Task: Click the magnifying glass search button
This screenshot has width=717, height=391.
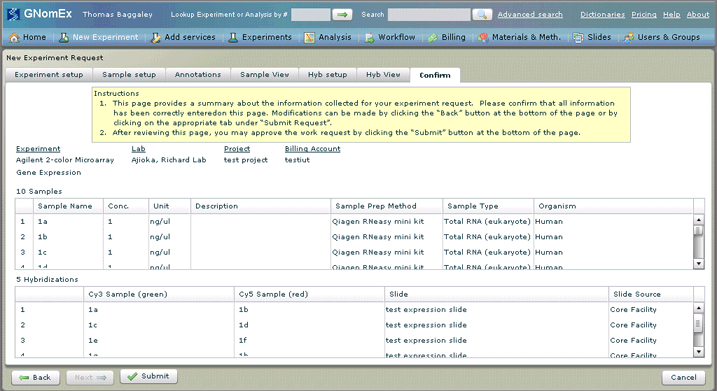Action: (482, 15)
